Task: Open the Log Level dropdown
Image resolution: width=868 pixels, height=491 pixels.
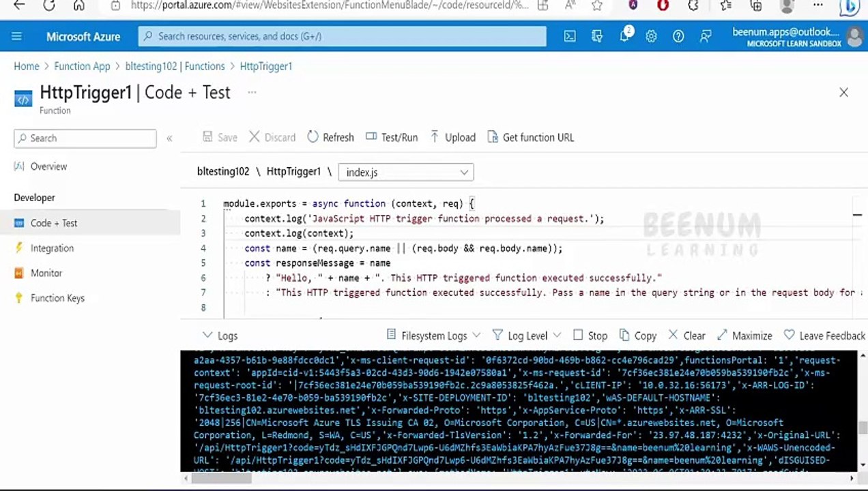Action: 527,336
